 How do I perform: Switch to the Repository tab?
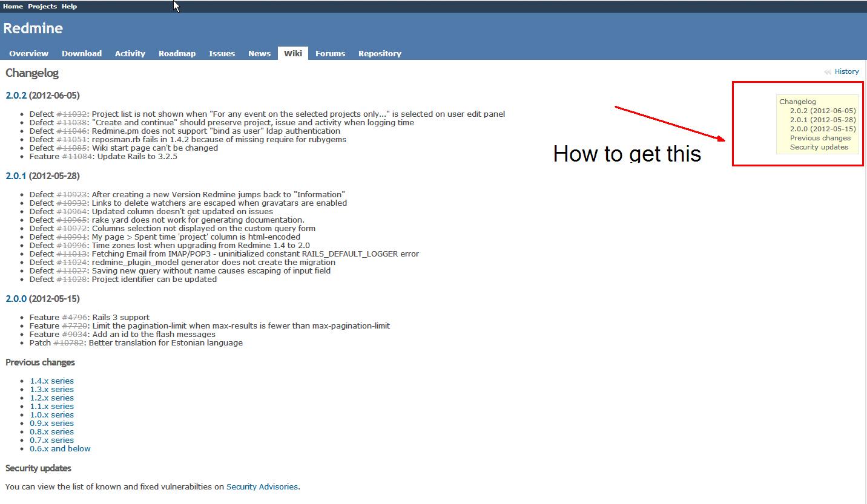380,53
